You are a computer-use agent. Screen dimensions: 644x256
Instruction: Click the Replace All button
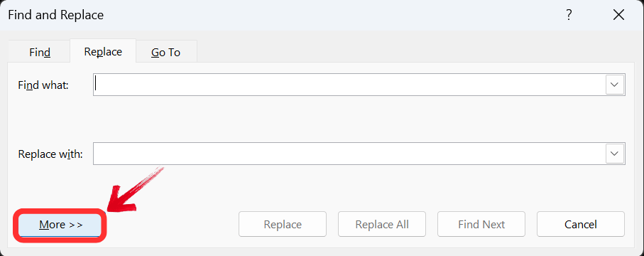(382, 224)
